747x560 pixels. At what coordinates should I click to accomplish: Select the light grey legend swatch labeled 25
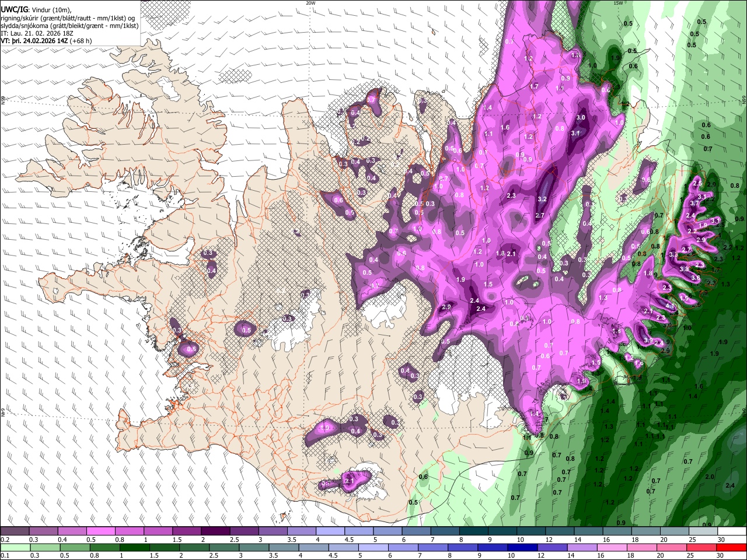tap(703, 531)
